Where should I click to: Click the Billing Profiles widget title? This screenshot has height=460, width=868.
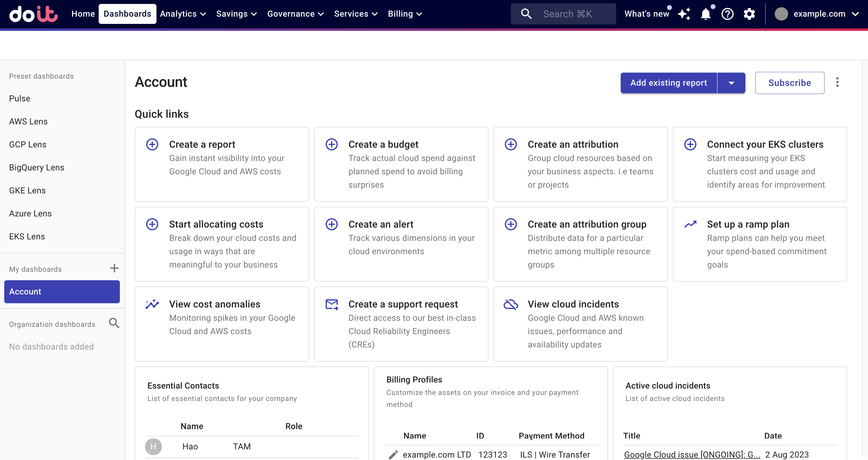414,379
